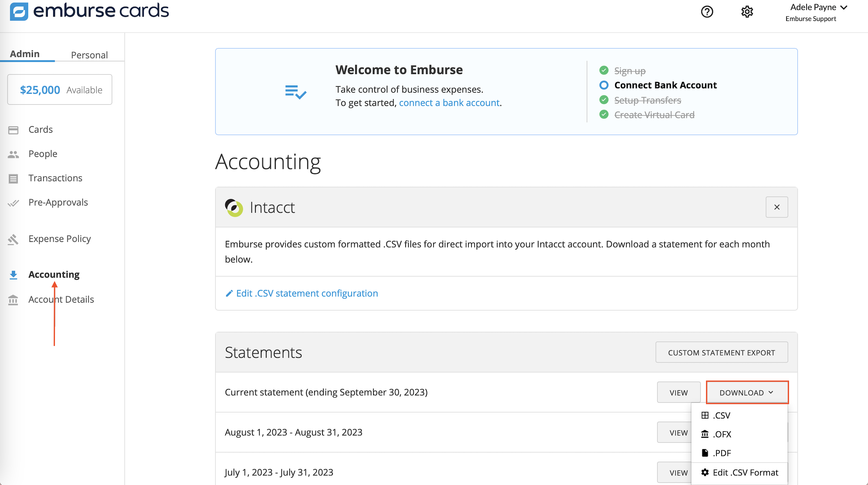Expand the Adele Payne user menu

(x=818, y=7)
